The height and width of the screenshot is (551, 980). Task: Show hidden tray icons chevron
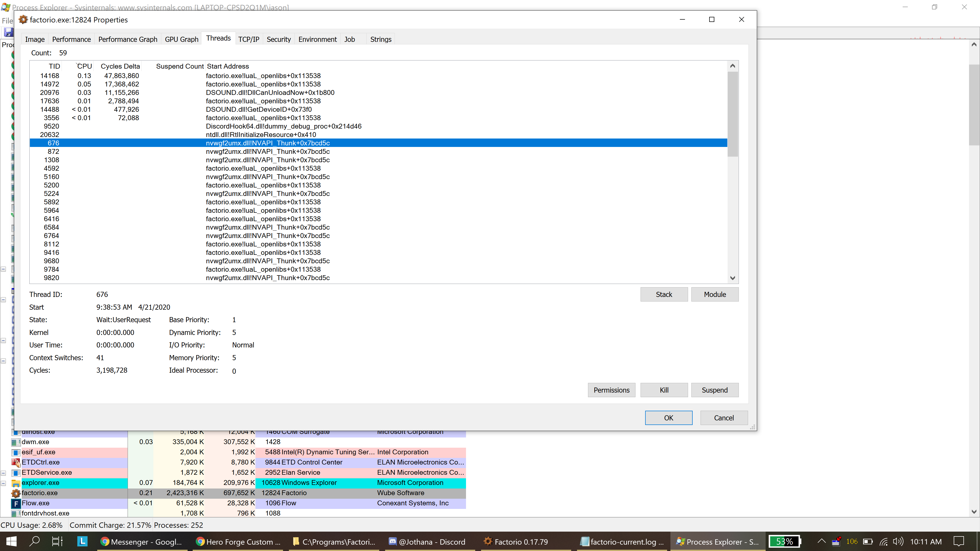tap(821, 542)
